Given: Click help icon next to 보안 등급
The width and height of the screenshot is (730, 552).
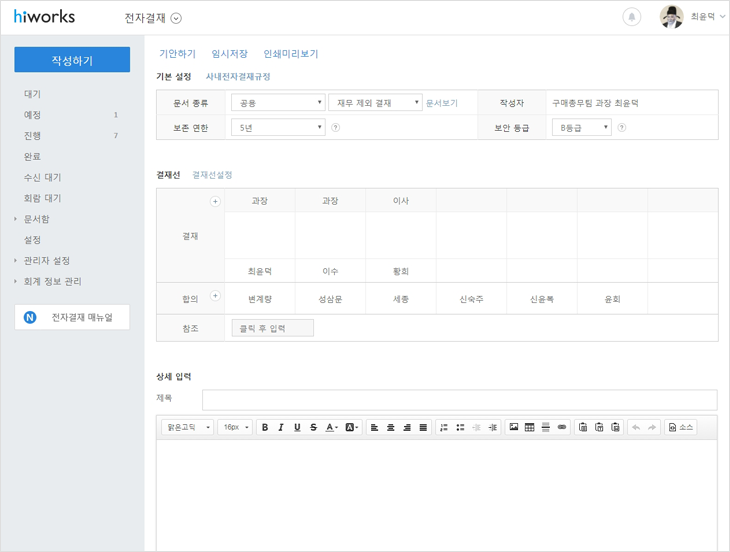Looking at the screenshot, I should pyautogui.click(x=622, y=128).
